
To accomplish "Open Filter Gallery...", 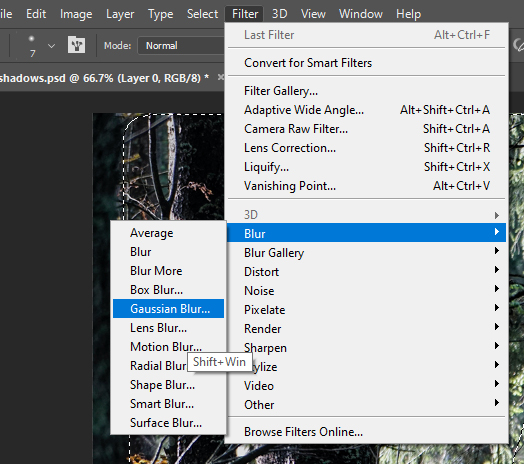I will click(367, 91).
